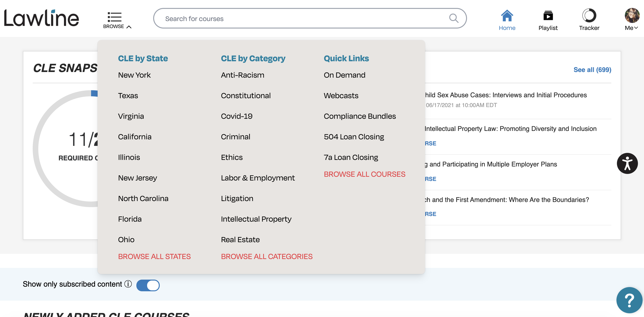Select New Jersey state
The image size is (644, 317).
pos(138,178)
